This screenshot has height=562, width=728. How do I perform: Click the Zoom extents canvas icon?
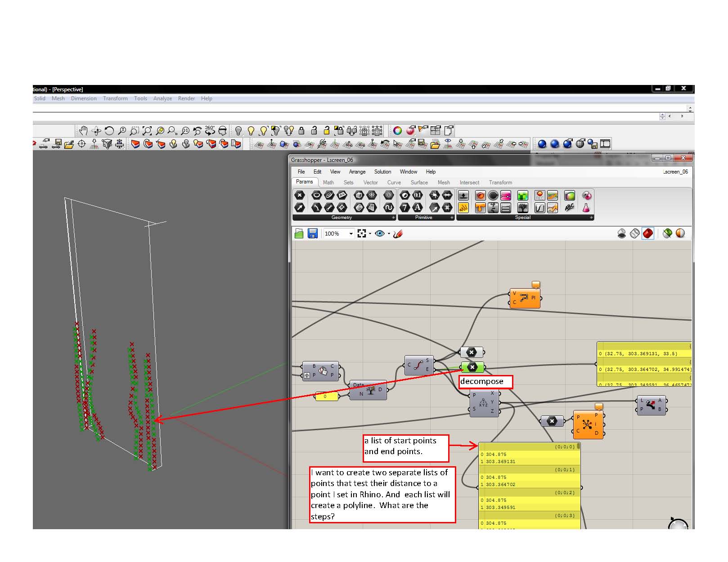[x=362, y=233]
